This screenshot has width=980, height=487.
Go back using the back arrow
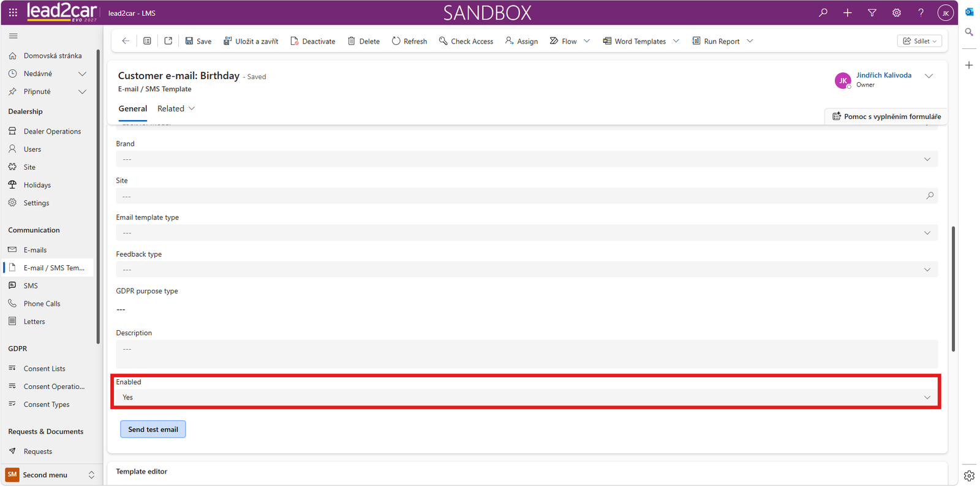click(x=126, y=41)
